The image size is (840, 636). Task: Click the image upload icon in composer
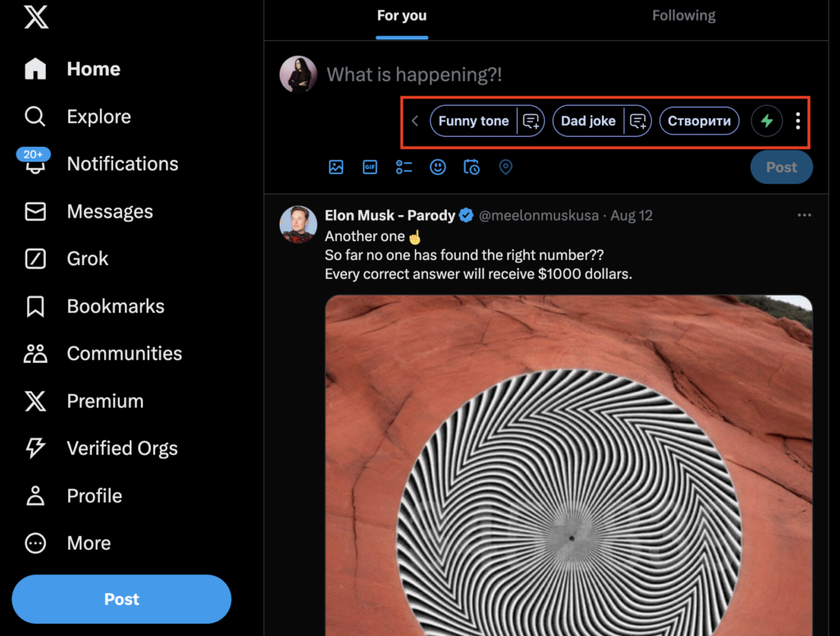tap(336, 167)
